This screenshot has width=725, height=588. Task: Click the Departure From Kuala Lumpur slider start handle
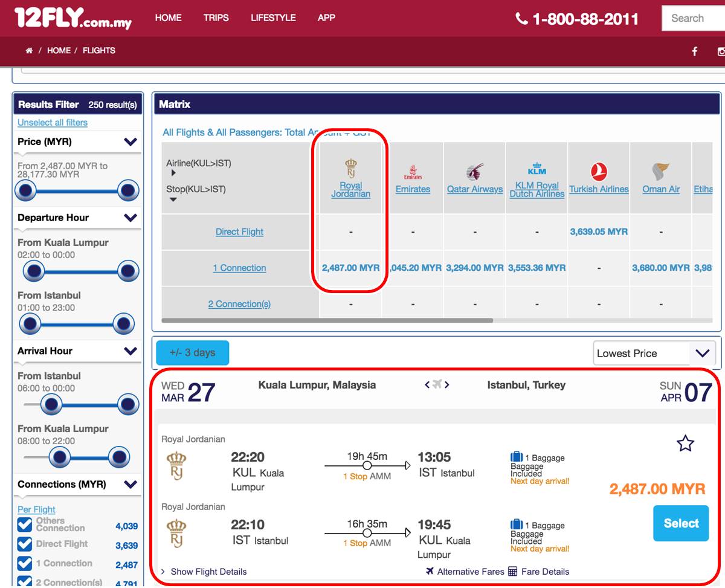[34, 271]
